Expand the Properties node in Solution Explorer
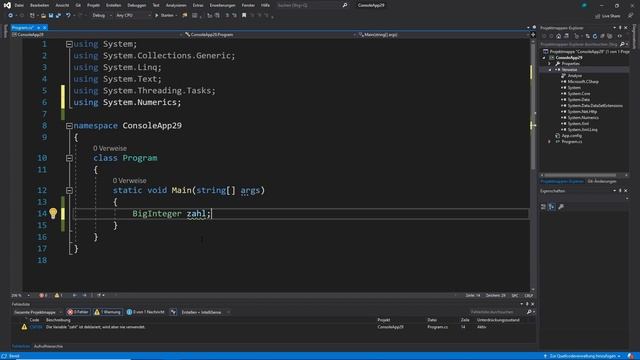Viewport: 640px width, 360px height. point(549,64)
